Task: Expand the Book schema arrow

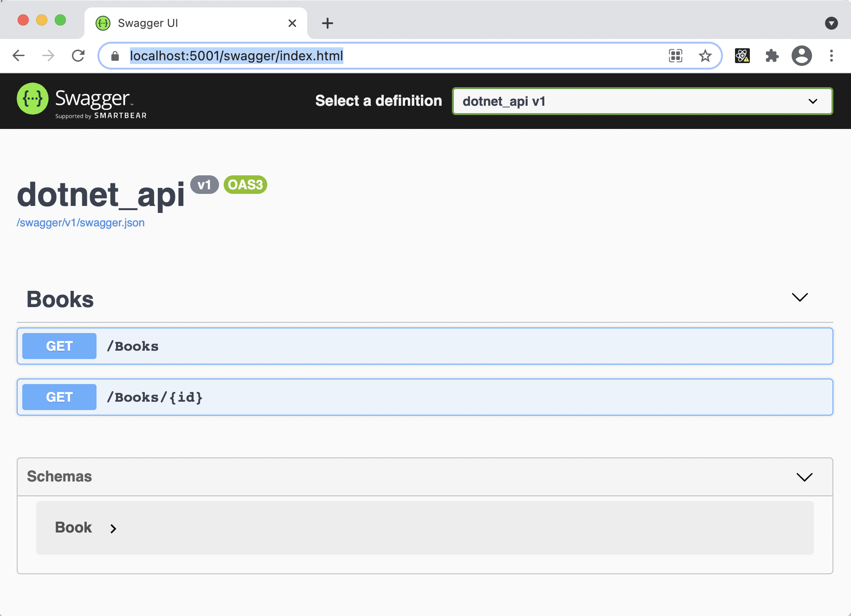Action: [x=113, y=529]
